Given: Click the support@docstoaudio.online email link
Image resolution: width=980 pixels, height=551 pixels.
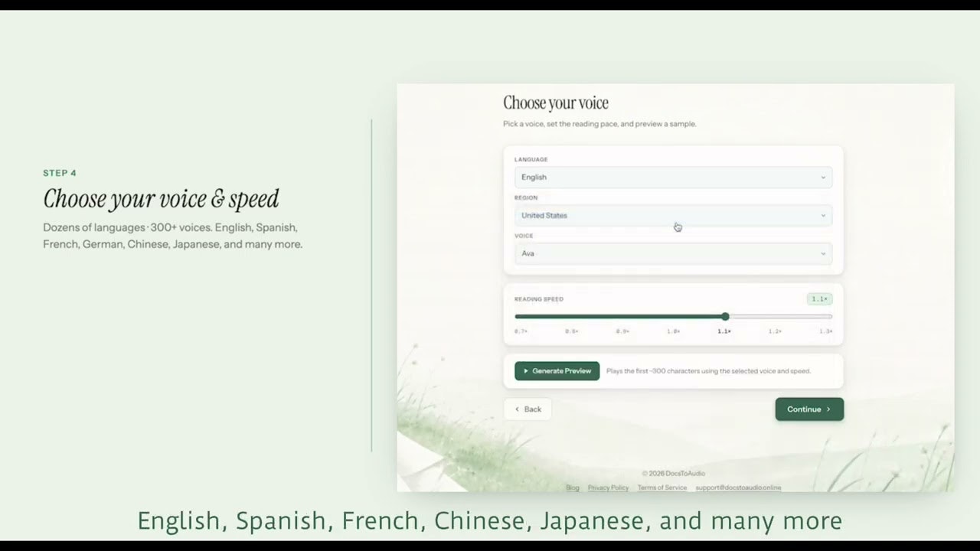Looking at the screenshot, I should pyautogui.click(x=738, y=488).
